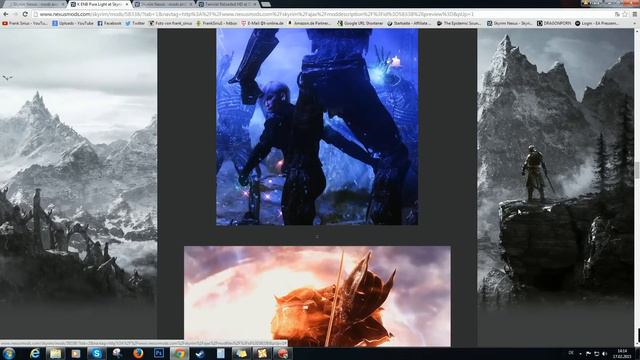Open the Chrome menu icon
Viewport: 640px width, 360px height.
coord(635,14)
